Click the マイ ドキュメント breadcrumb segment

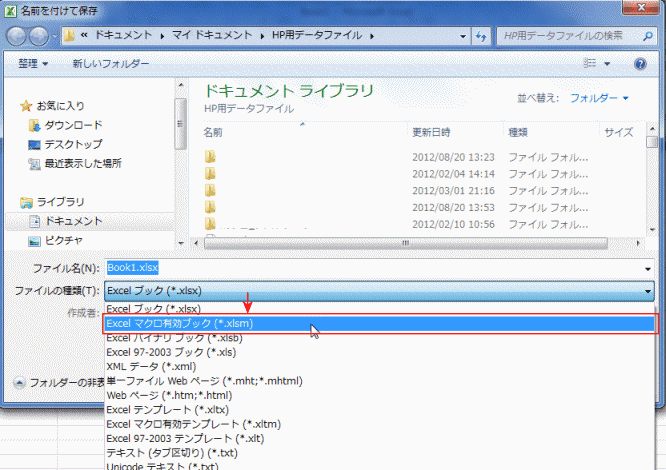(212, 35)
